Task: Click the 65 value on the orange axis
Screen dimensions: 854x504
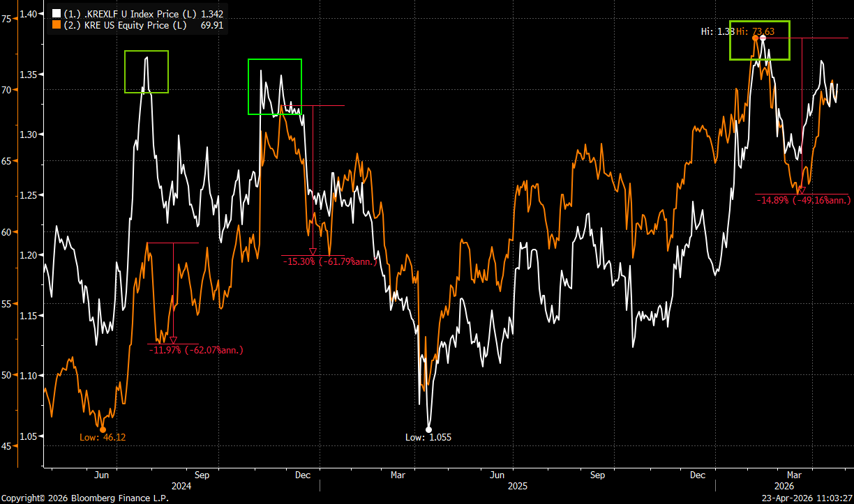Action: tap(6, 161)
